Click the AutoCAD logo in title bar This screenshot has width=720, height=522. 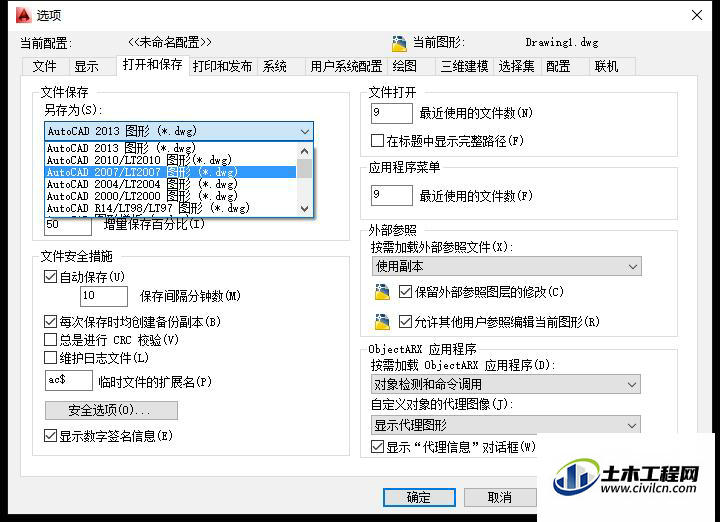[x=23, y=15]
